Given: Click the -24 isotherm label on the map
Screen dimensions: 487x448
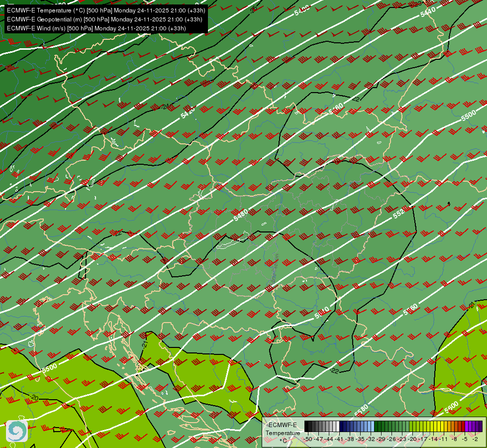Looking at the screenshot, I should 166,107.
